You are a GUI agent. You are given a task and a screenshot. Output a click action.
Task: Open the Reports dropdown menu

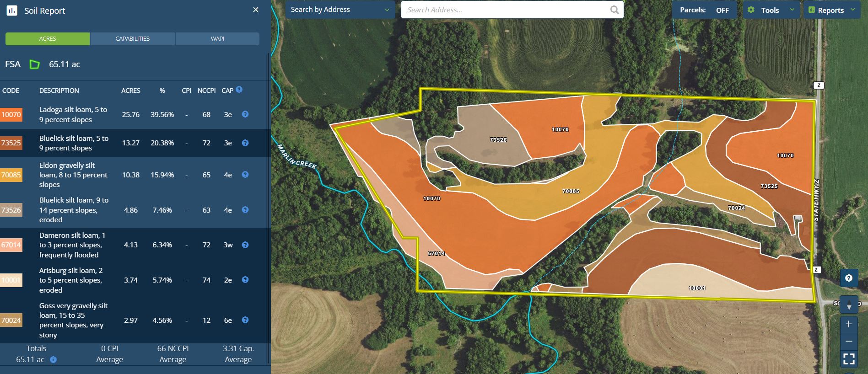pyautogui.click(x=832, y=10)
